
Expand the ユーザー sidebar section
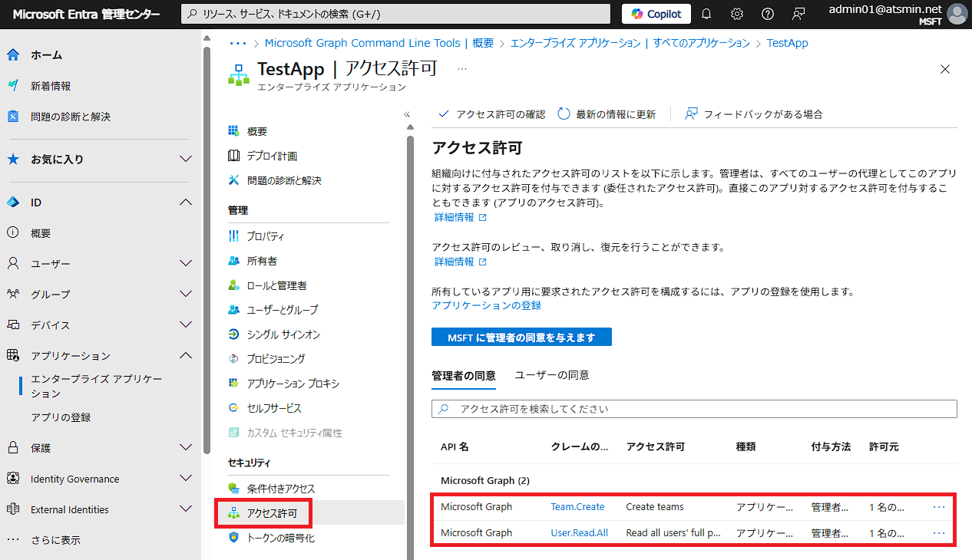pyautogui.click(x=44, y=263)
